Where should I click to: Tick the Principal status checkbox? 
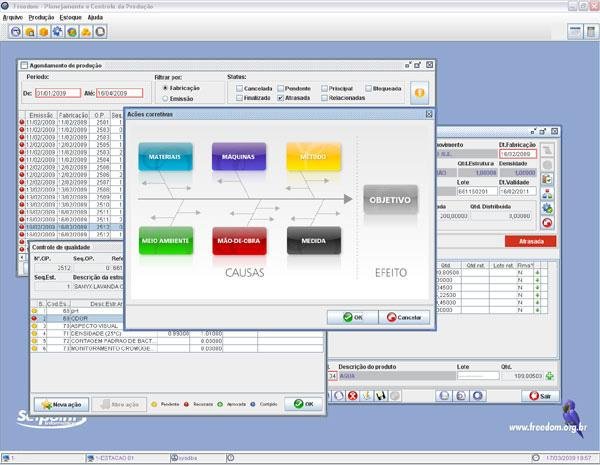click(x=324, y=88)
